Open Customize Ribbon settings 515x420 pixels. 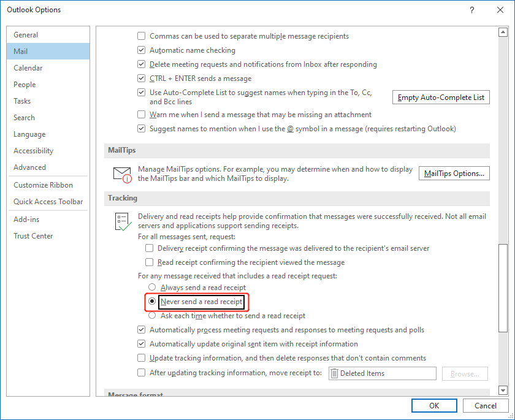pos(48,185)
